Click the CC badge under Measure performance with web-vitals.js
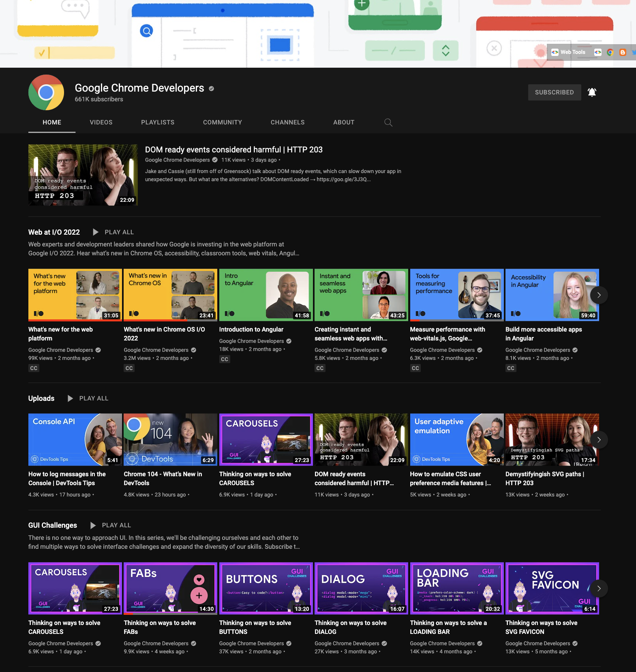Screen dimensions: 636x672 [x=415, y=368]
